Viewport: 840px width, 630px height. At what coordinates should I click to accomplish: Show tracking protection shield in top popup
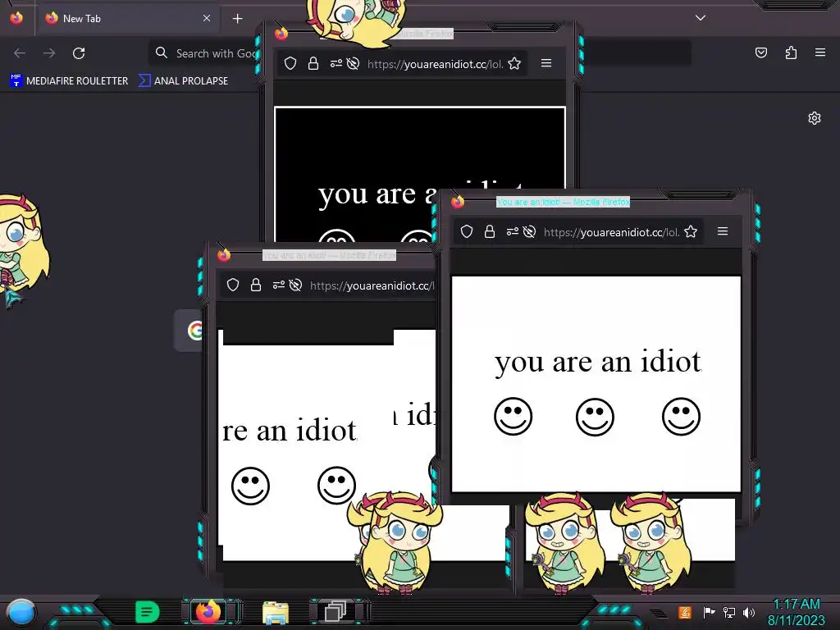coord(290,64)
